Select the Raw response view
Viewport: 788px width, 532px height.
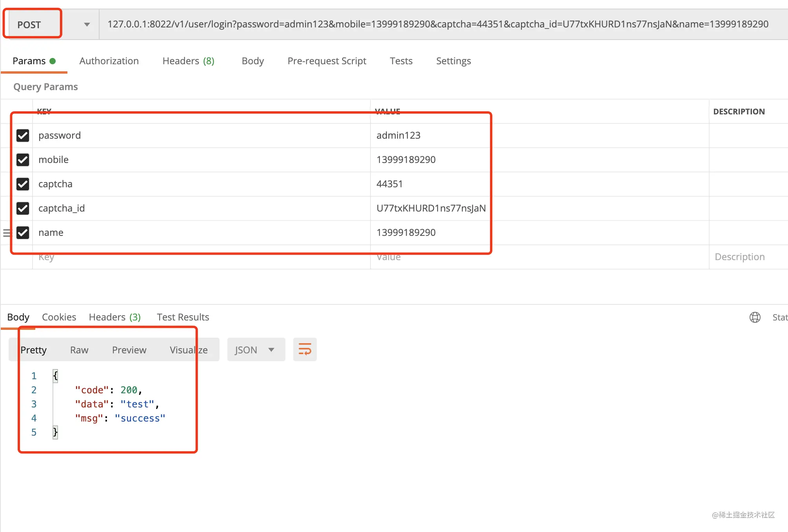(x=79, y=350)
